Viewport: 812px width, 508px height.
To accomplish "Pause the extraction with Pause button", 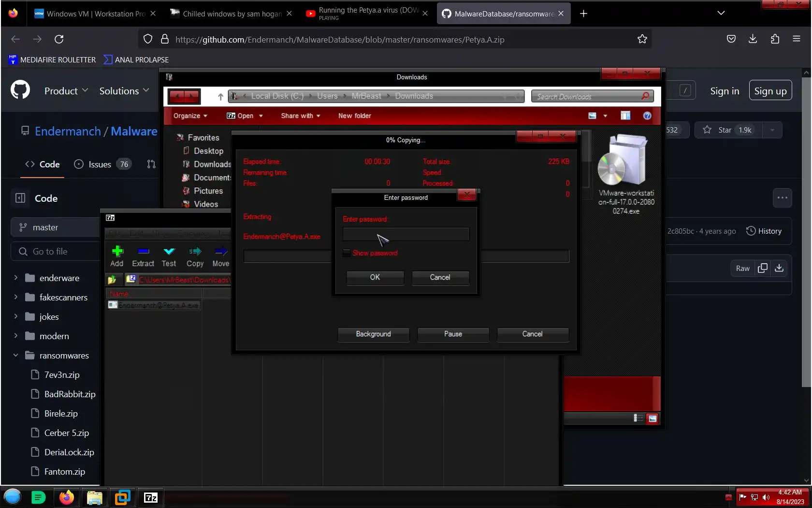I will point(453,334).
